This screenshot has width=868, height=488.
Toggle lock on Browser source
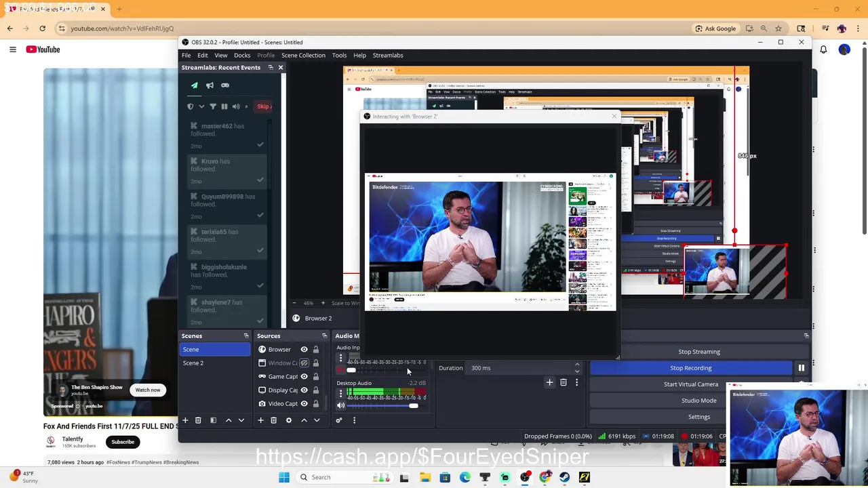[x=316, y=350]
